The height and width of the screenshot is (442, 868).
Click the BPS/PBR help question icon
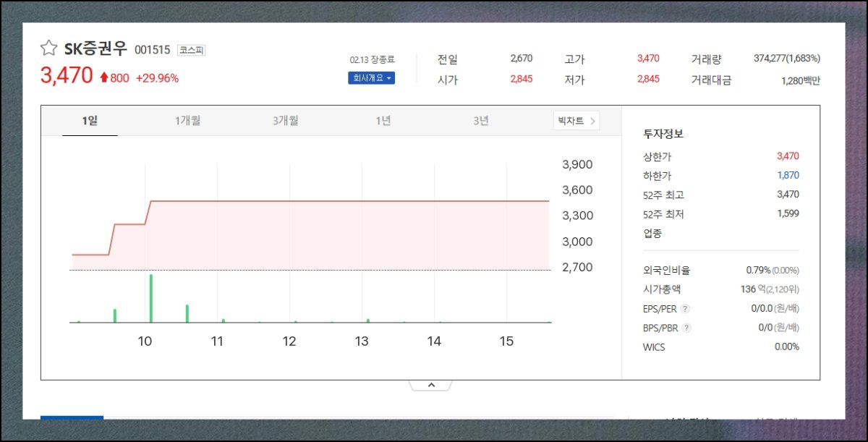point(687,328)
